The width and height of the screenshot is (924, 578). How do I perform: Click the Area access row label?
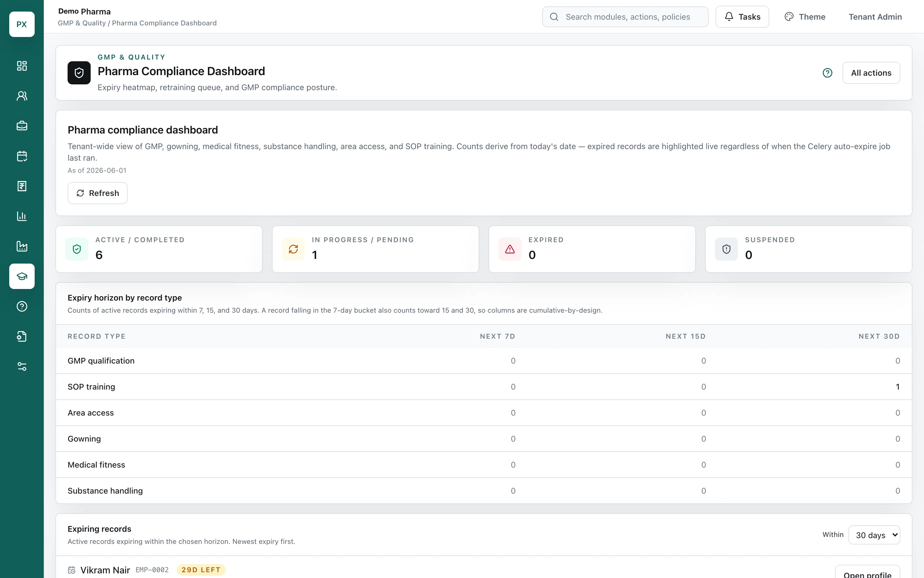click(x=90, y=413)
